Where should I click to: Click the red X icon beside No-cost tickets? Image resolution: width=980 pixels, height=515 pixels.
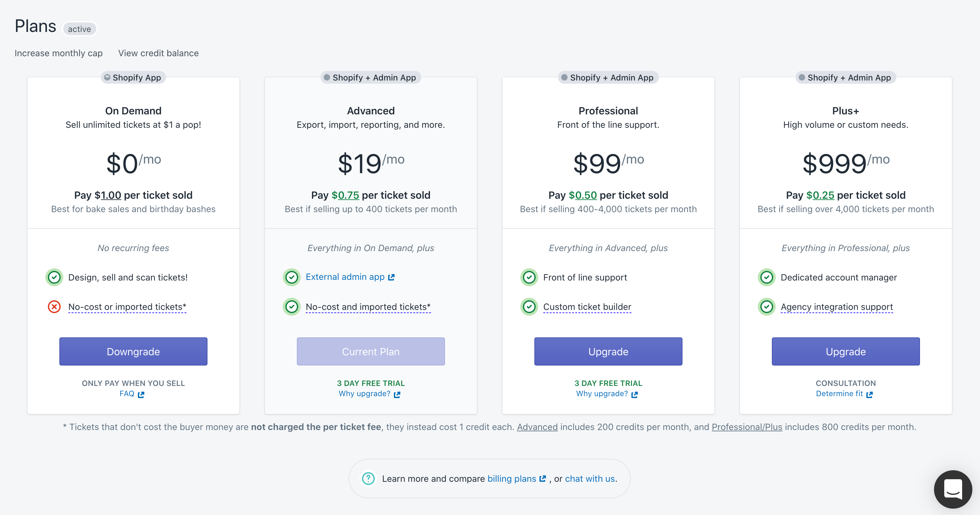[54, 307]
